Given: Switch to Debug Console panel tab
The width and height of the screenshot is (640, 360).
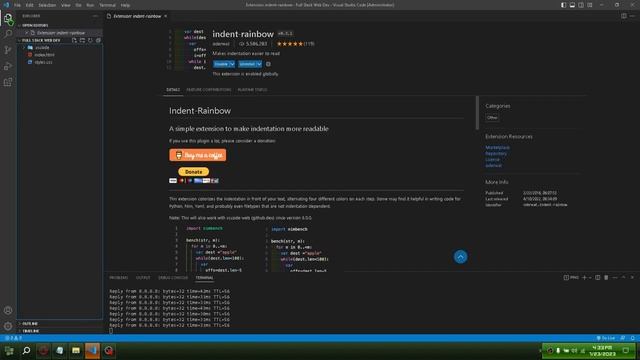Looking at the screenshot, I should (173, 278).
